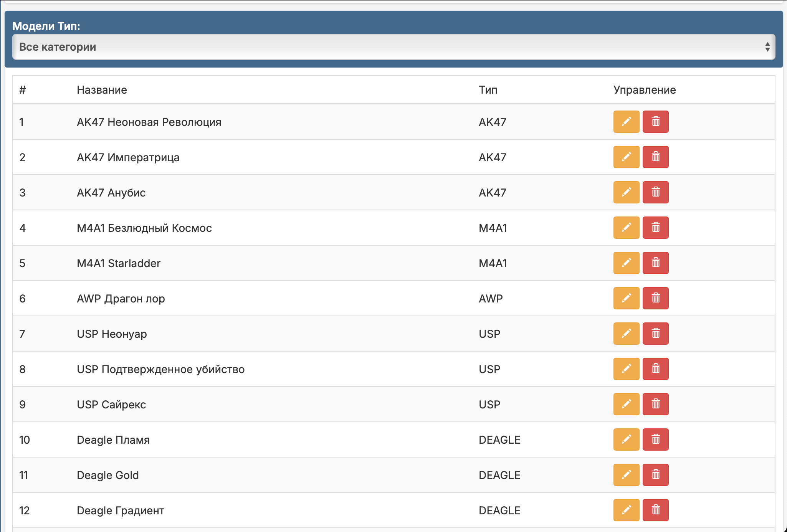Open the Модели Тип category dropdown
This screenshot has width=787, height=532.
pyautogui.click(x=393, y=47)
